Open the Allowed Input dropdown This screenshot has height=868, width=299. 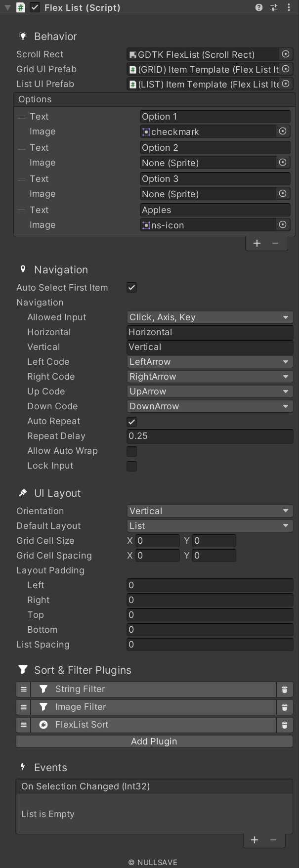210,317
